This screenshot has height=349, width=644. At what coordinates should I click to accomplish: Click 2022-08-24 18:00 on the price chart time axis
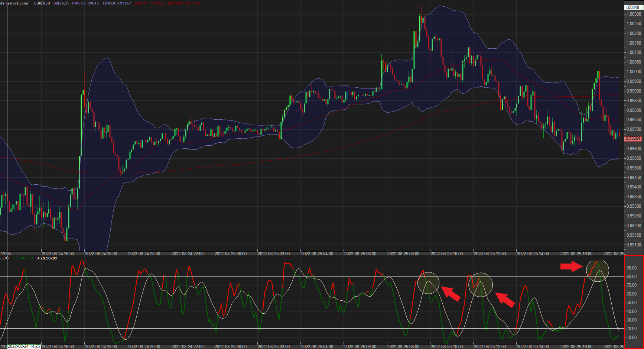coord(101,254)
